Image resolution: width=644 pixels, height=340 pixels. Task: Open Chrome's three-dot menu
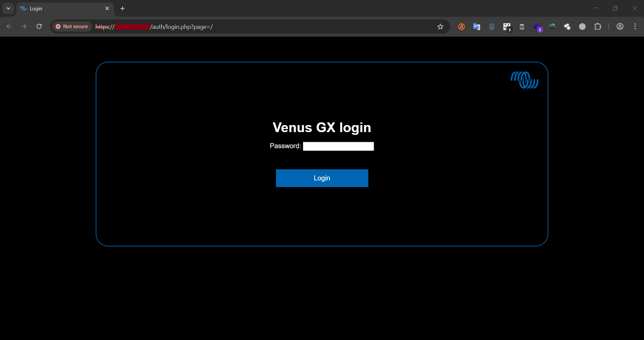[635, 26]
